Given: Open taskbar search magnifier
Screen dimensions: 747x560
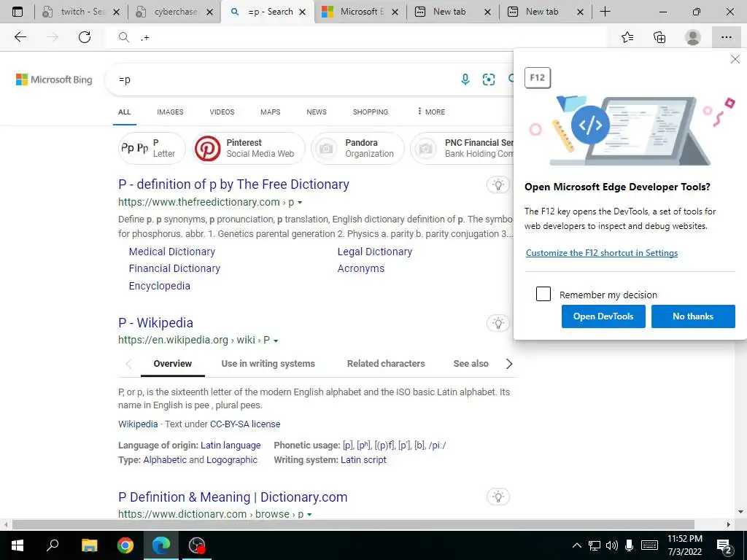Looking at the screenshot, I should (x=53, y=545).
